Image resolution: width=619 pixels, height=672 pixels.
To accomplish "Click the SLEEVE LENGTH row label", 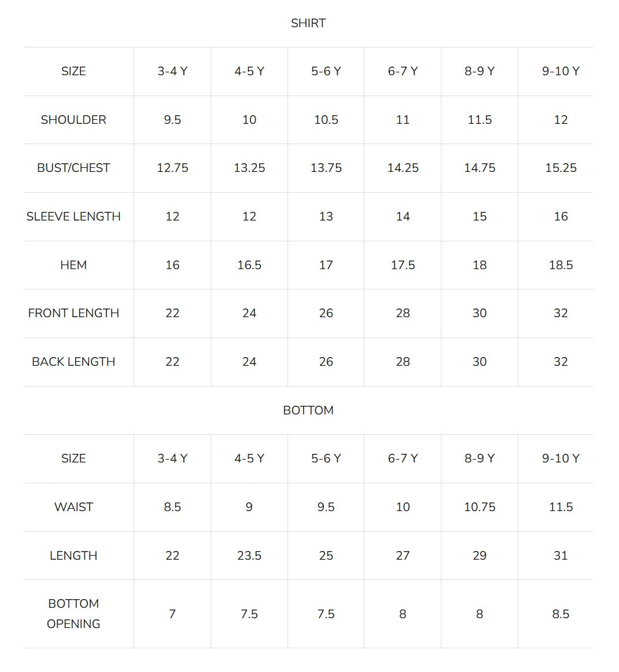I will click(73, 216).
